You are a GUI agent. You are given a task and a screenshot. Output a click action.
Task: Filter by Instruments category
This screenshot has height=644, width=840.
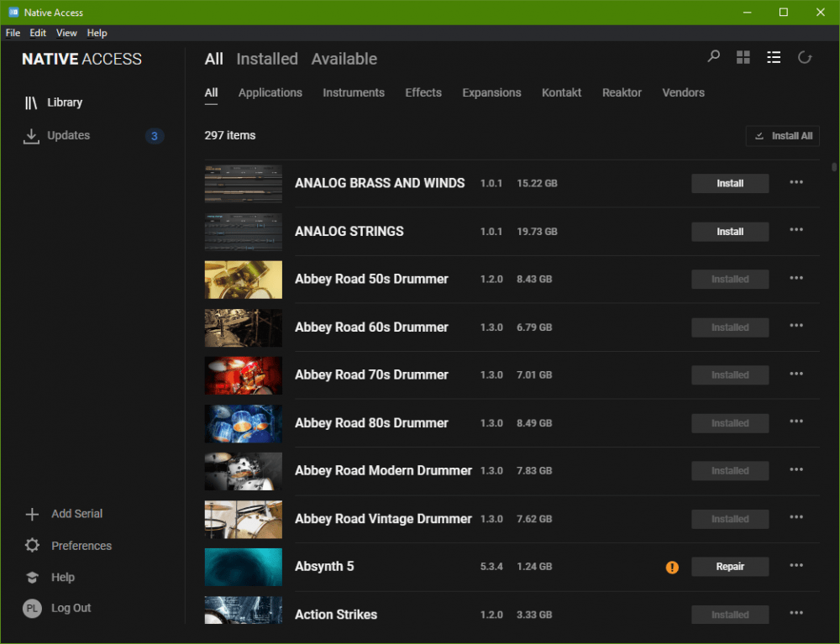pyautogui.click(x=354, y=92)
